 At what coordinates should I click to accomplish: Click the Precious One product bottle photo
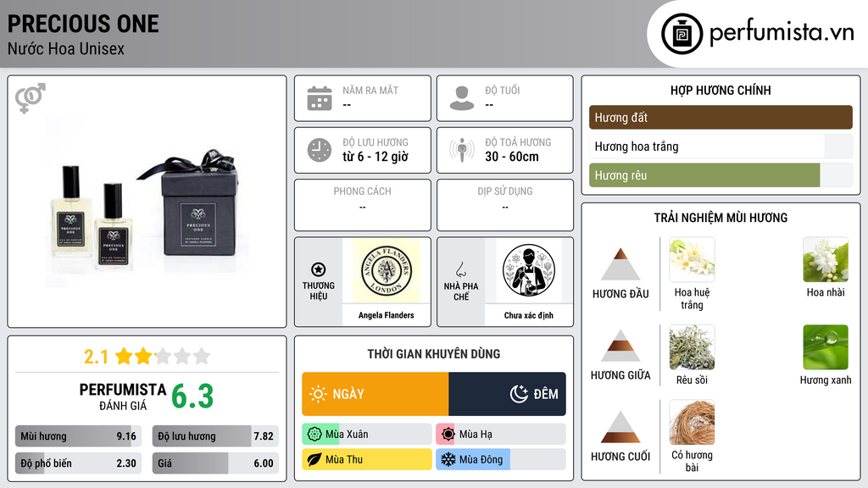pyautogui.click(x=147, y=202)
